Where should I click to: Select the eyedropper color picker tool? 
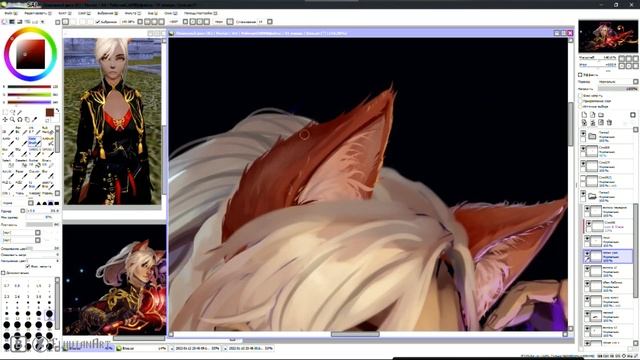tap(34, 119)
